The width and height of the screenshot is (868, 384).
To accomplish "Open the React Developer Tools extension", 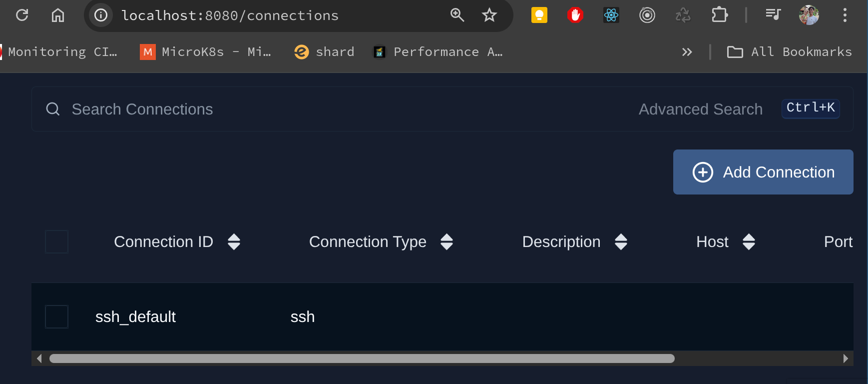I will [611, 15].
